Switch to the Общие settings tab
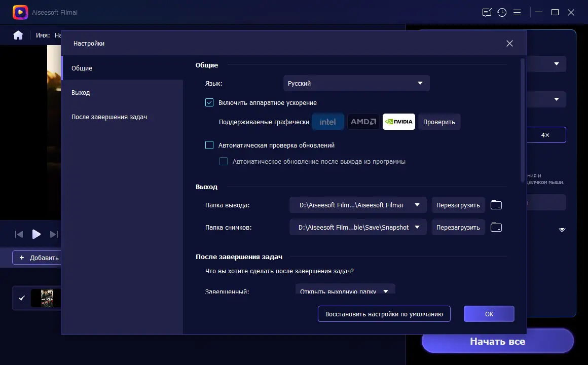This screenshot has width=588, height=365. (123, 68)
